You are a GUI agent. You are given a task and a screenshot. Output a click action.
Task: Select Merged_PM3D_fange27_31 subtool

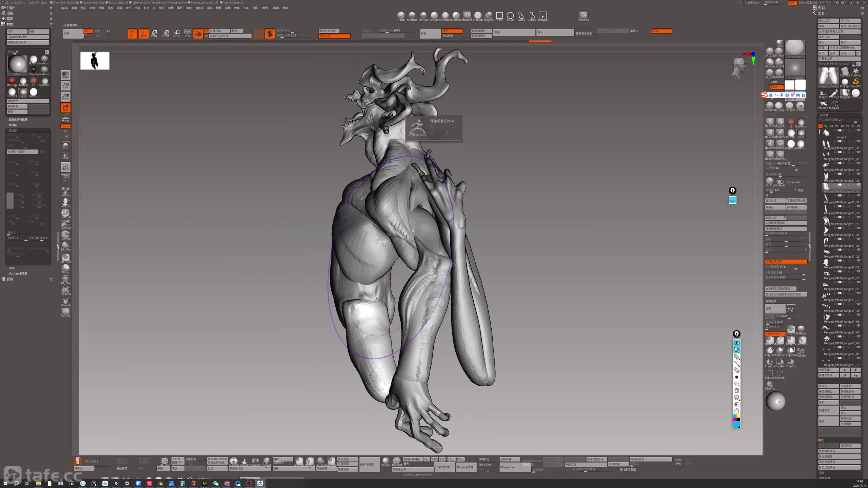[841, 202]
